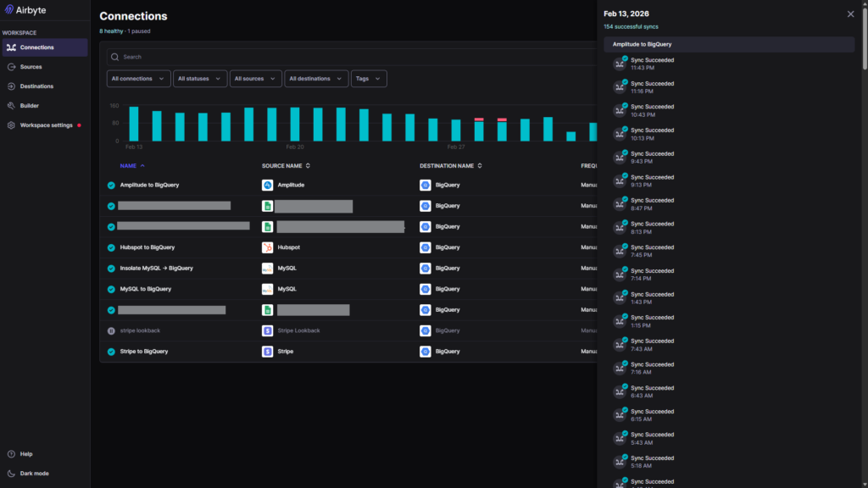Open MySQL to BigQuery connection
Viewport: 868px width, 488px height.
coord(146,289)
